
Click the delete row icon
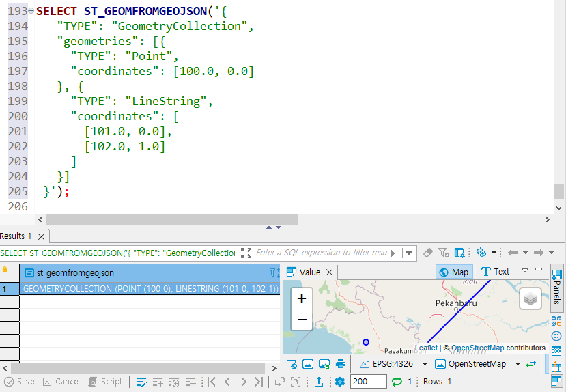[190, 382]
